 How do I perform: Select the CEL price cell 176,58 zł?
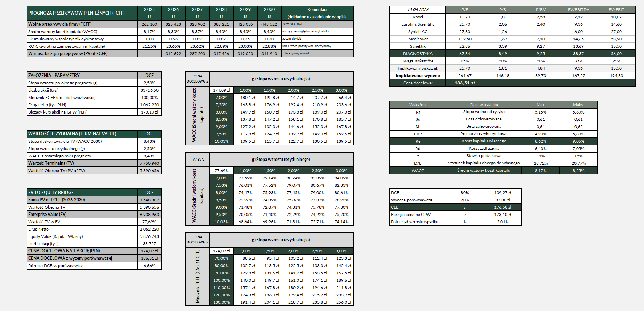[x=503, y=207]
